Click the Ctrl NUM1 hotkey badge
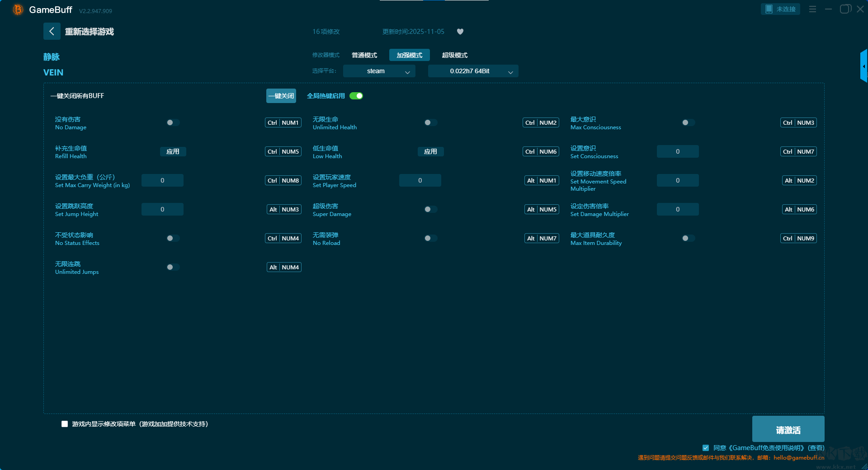The image size is (868, 470). (283, 122)
